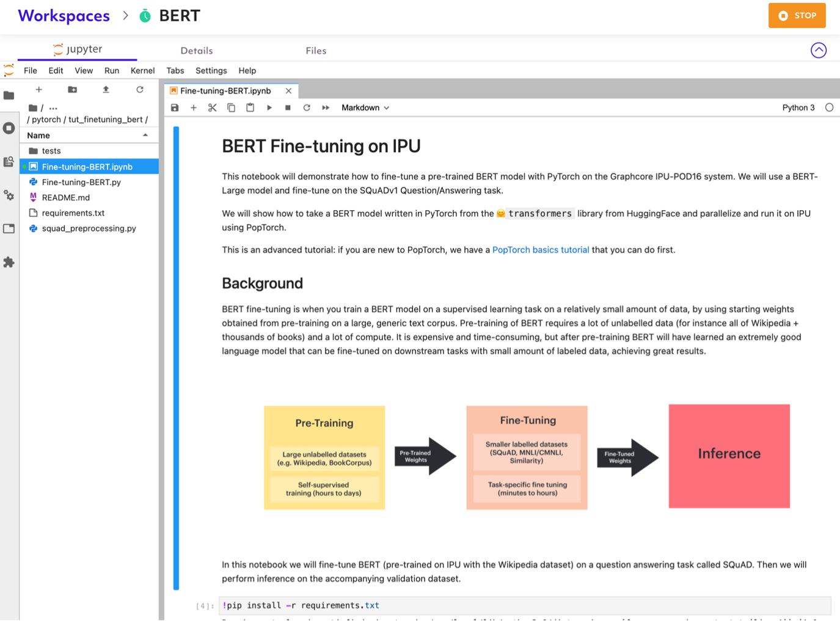840x623 pixels.
Task: Open the Kernel menu
Action: click(x=142, y=71)
